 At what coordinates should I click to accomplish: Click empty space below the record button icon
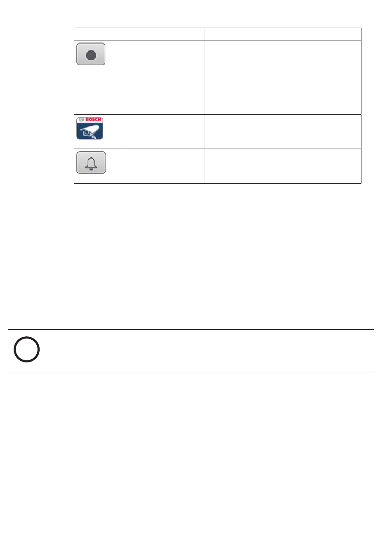98,90
